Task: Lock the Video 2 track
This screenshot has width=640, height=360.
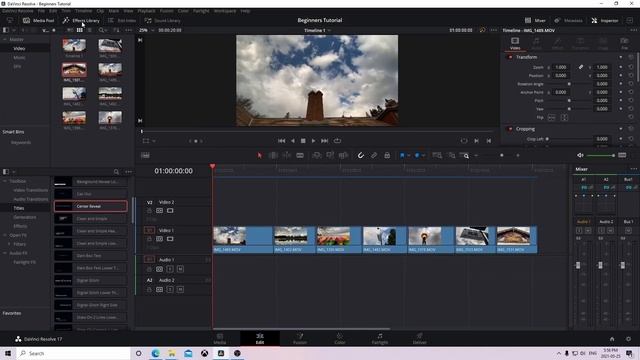Action: [x=149, y=211]
